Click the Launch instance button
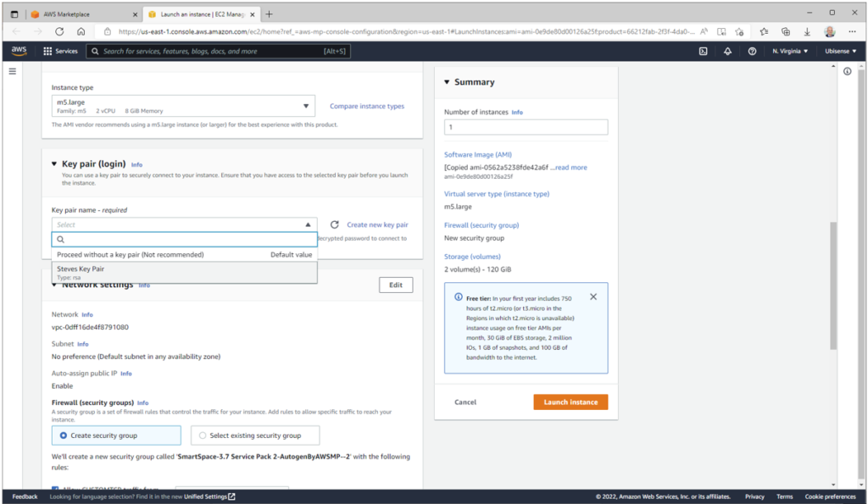Viewport: 868px width, 504px height. (x=570, y=402)
